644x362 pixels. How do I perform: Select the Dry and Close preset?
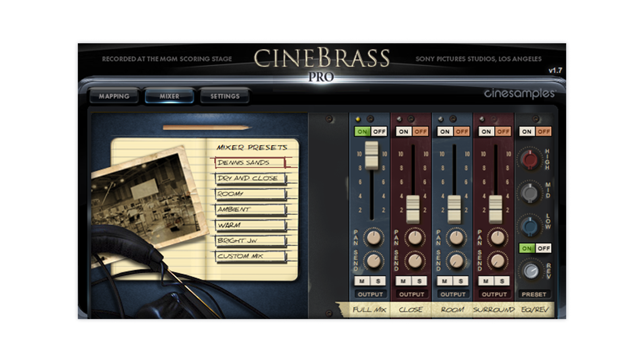(x=250, y=178)
